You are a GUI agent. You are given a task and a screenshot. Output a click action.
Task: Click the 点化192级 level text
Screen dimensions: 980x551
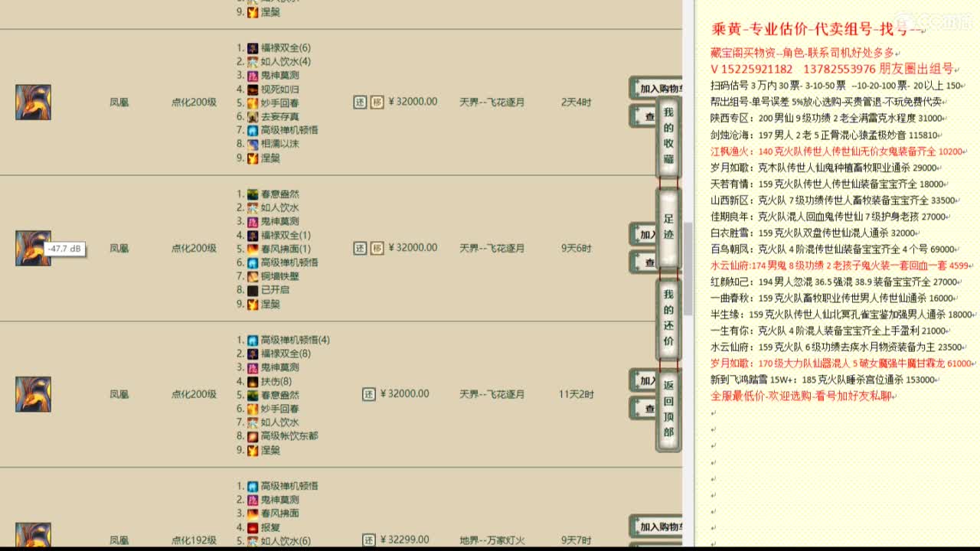(x=194, y=540)
